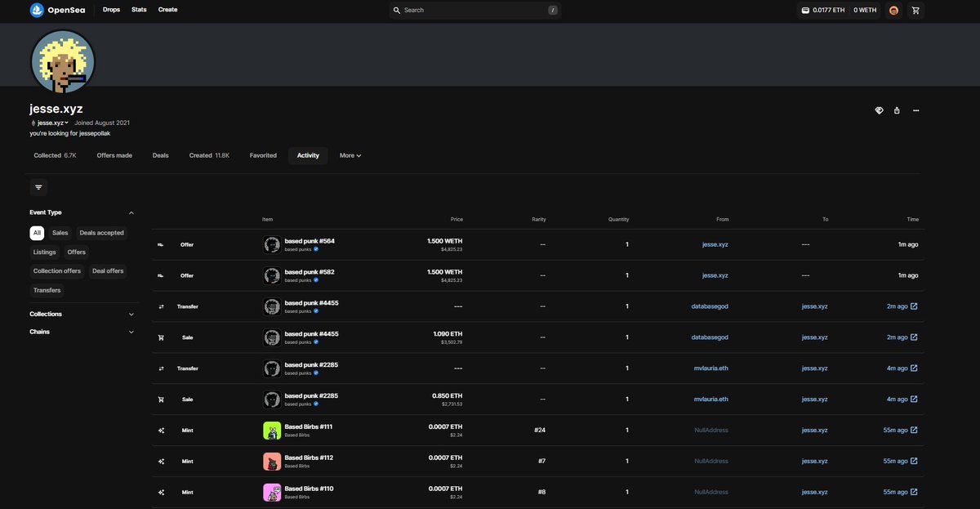Click the based punk #564 thumbnail
Screen dimensions: 980x509
[272, 244]
